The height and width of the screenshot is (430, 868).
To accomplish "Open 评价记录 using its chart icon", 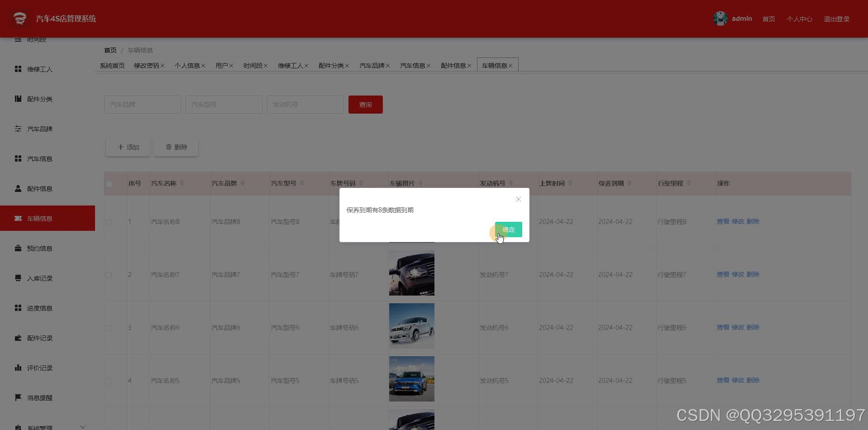I will (18, 368).
